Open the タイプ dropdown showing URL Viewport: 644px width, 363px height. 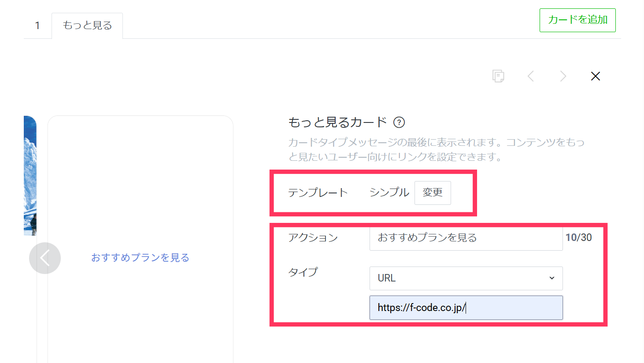466,278
